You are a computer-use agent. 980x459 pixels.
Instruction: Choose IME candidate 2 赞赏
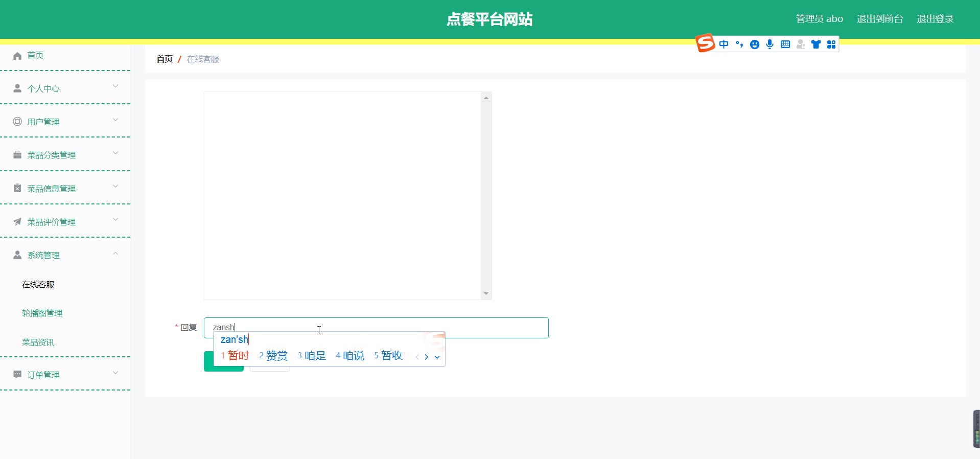tap(273, 355)
